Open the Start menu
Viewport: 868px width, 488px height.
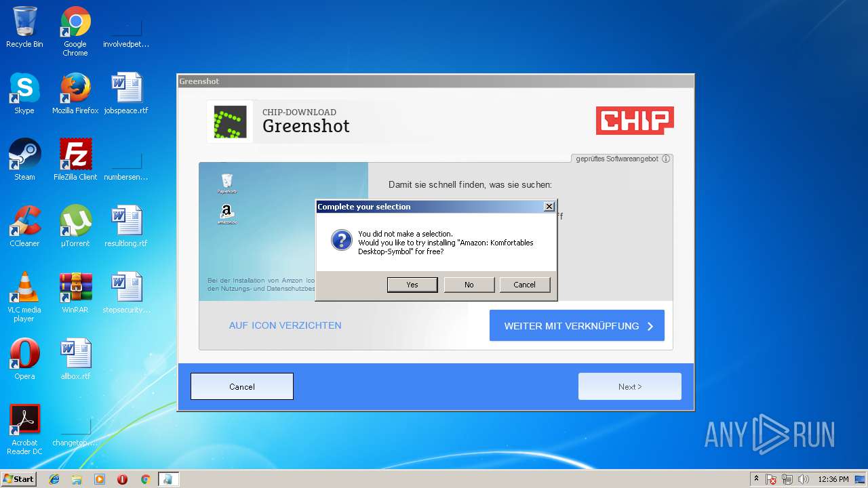[18, 479]
